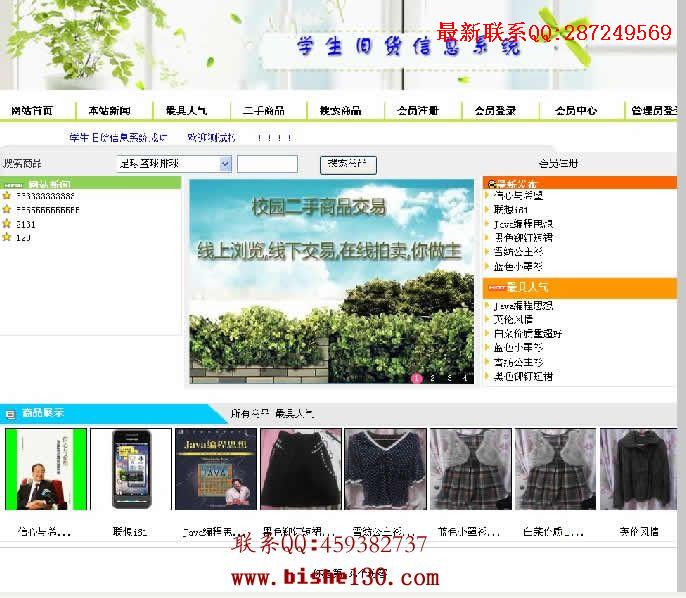Screen dimensions: 686x598
Task: Open the Java编程思想 link under 最具人气
Action: (523, 306)
